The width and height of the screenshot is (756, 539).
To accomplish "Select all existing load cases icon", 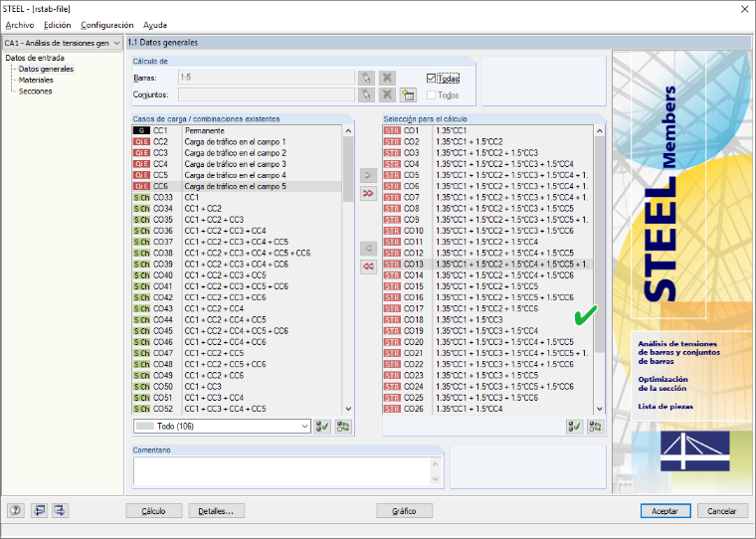I will (x=322, y=427).
